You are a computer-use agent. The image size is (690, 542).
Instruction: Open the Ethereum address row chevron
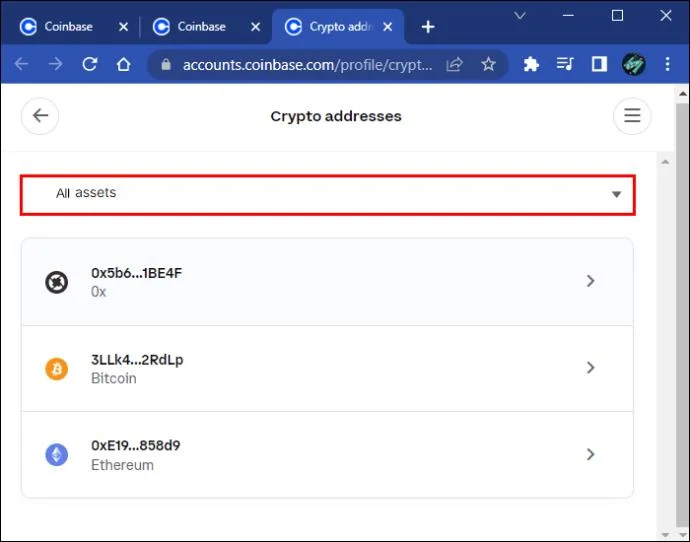coord(591,454)
